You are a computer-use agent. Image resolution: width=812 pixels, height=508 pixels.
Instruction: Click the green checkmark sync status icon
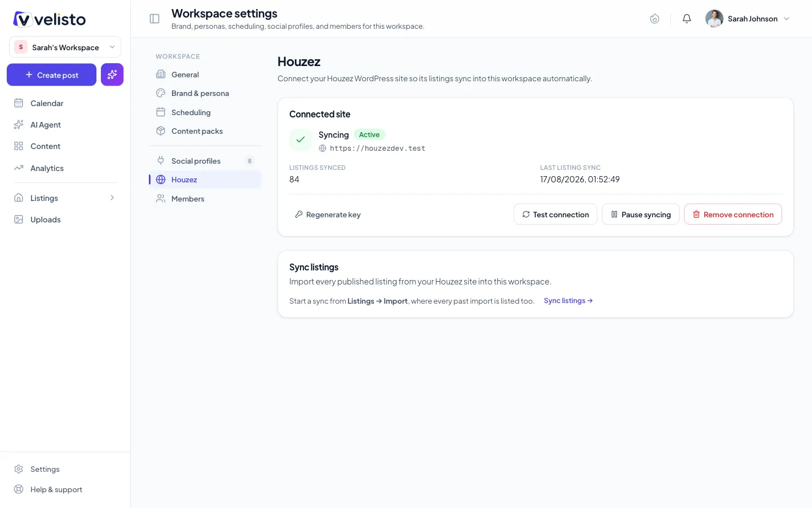pos(301,140)
